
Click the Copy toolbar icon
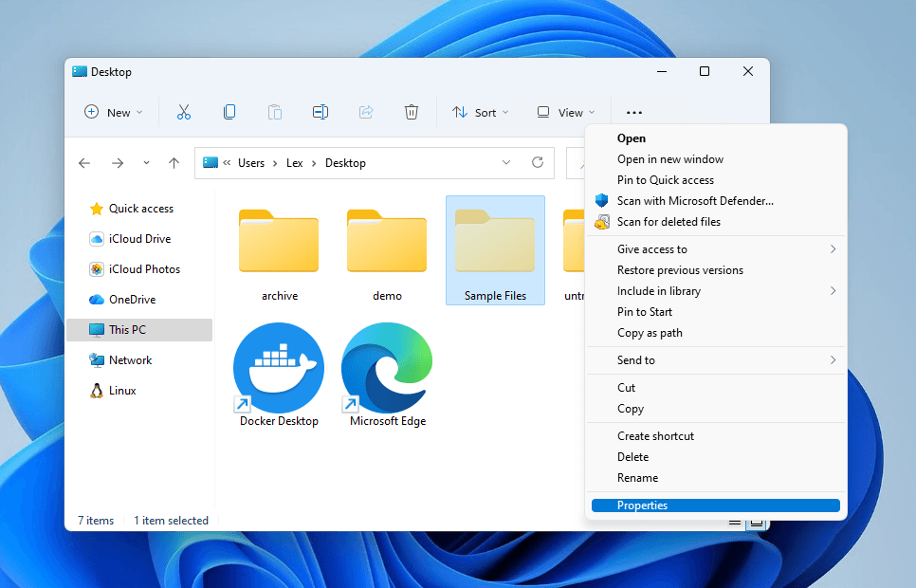229,112
